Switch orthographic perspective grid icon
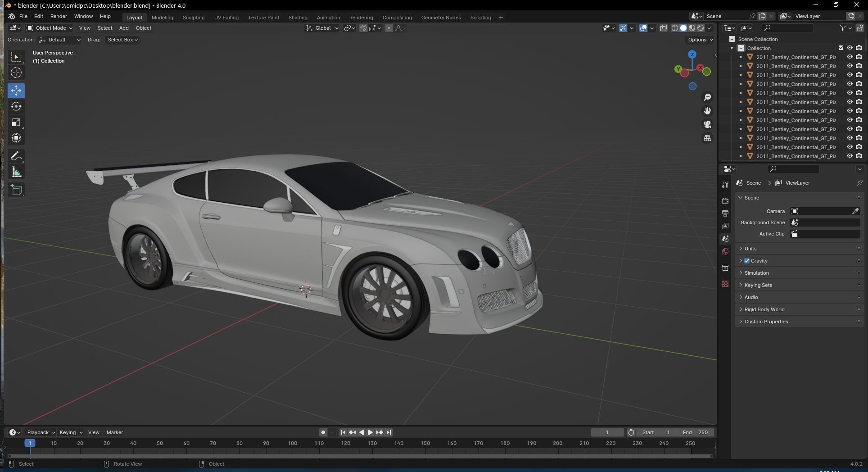 coord(707,138)
